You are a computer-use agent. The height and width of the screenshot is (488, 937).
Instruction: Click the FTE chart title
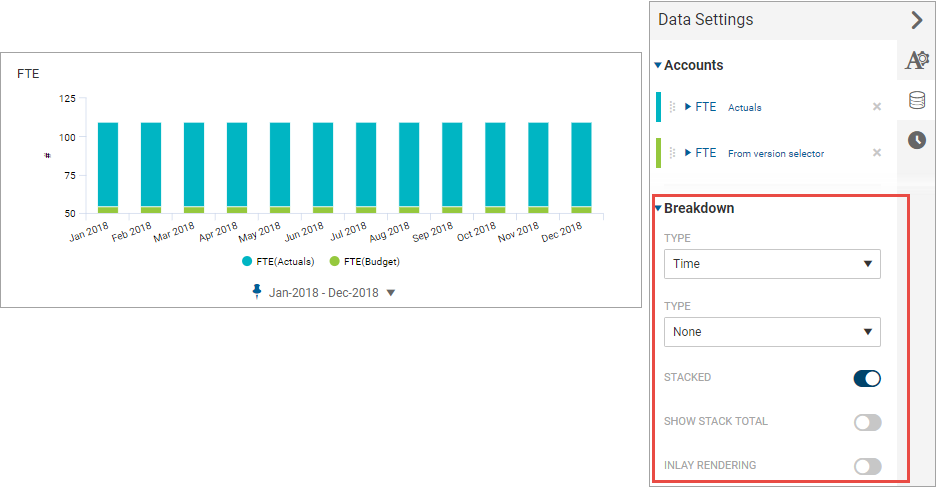(28, 74)
